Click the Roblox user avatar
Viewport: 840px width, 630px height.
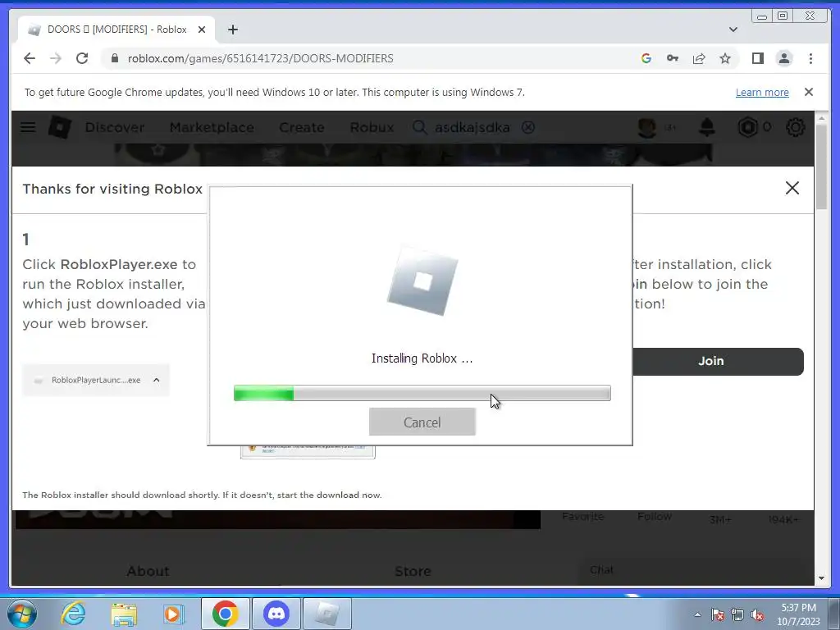point(647,127)
